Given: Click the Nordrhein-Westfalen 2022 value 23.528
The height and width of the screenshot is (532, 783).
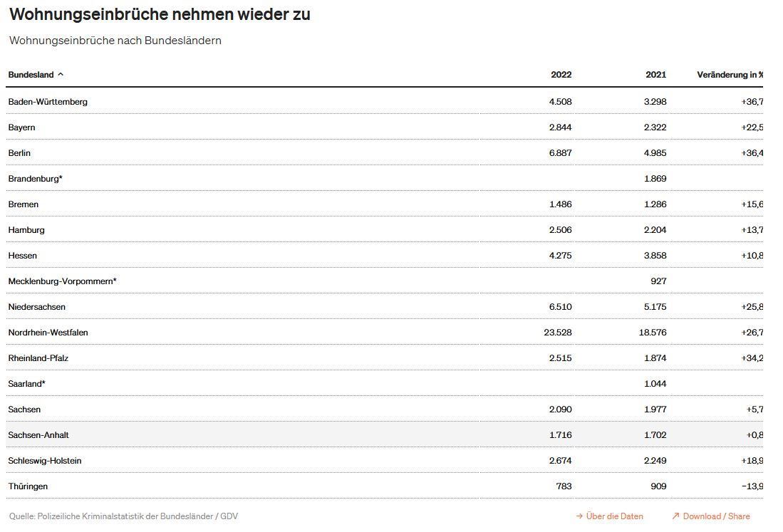Looking at the screenshot, I should tap(557, 333).
